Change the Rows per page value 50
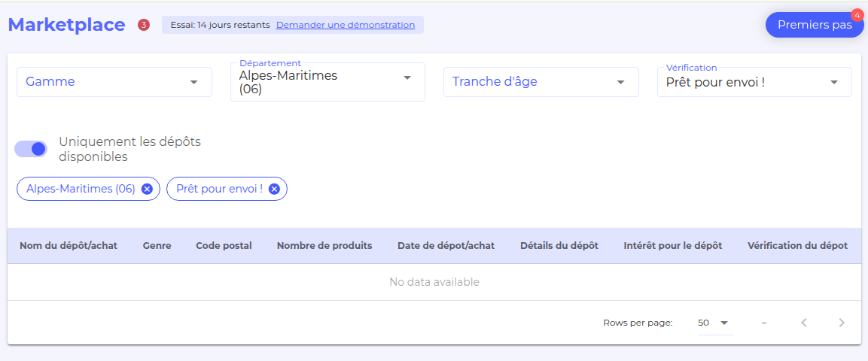Viewport: 868px width, 361px height. pyautogui.click(x=714, y=323)
